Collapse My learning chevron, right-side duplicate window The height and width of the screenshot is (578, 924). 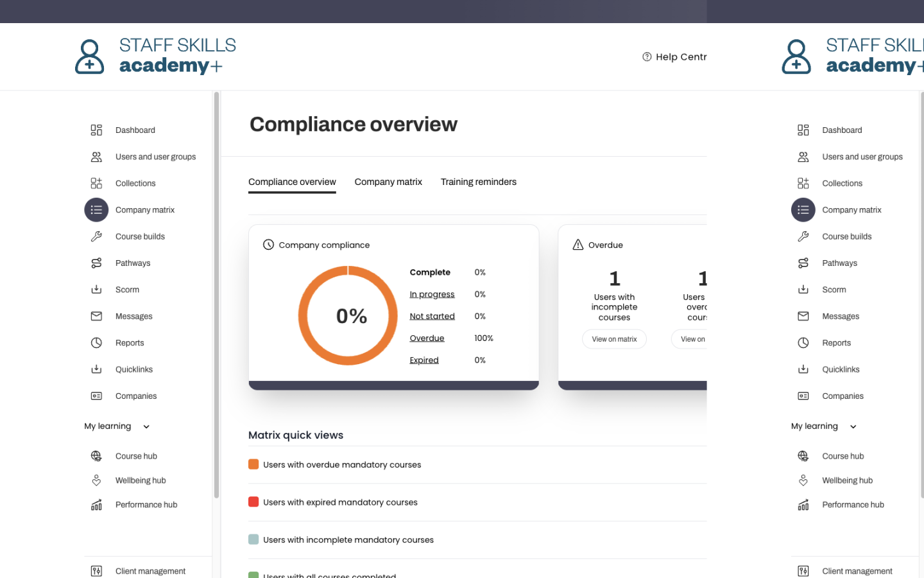click(x=853, y=426)
